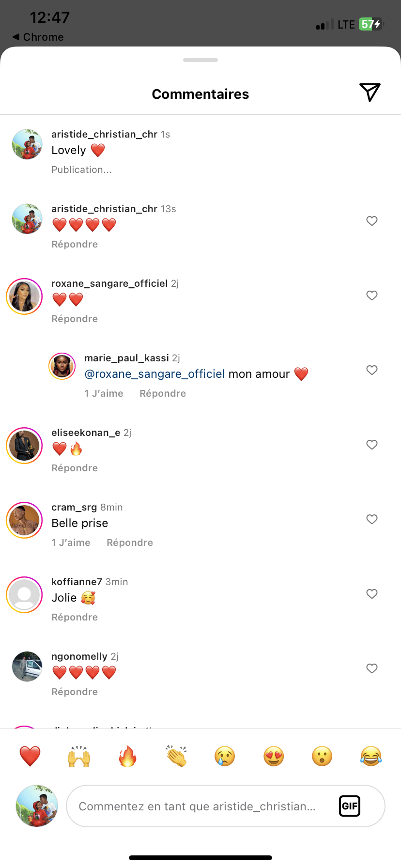The image size is (401, 868).
Task: Open the @roxane_sangare_officiel mention link
Action: (x=154, y=374)
